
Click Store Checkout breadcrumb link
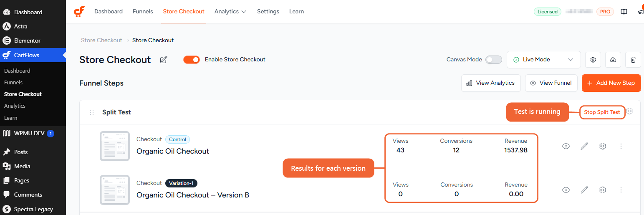101,40
